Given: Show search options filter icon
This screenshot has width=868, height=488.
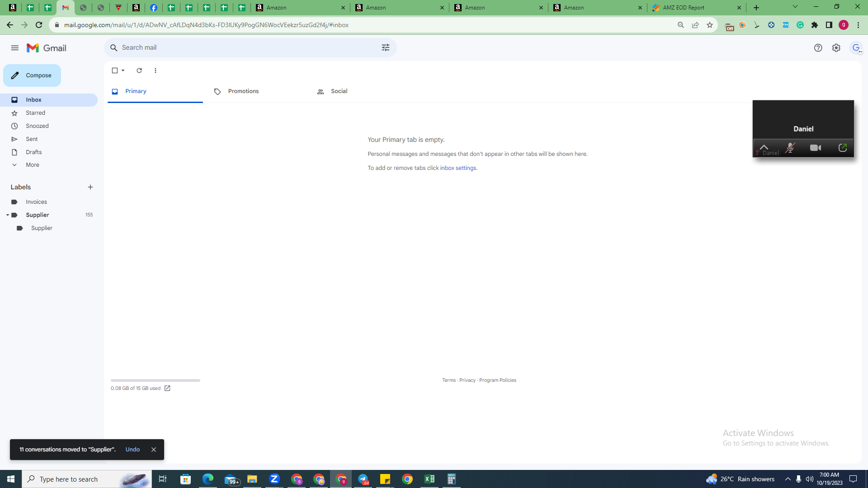Looking at the screenshot, I should (x=386, y=47).
